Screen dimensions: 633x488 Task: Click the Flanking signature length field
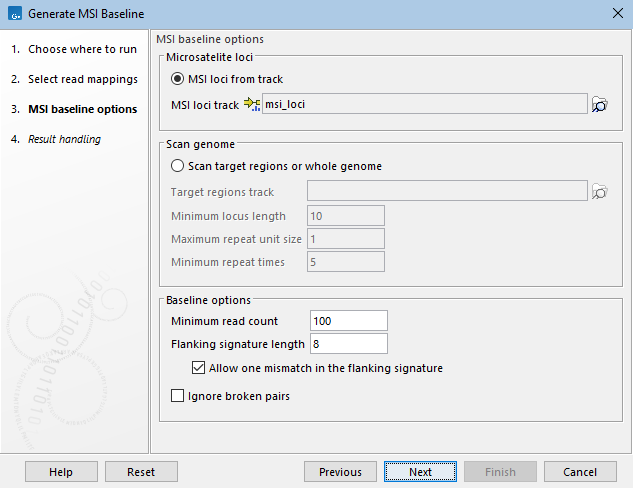pos(349,343)
